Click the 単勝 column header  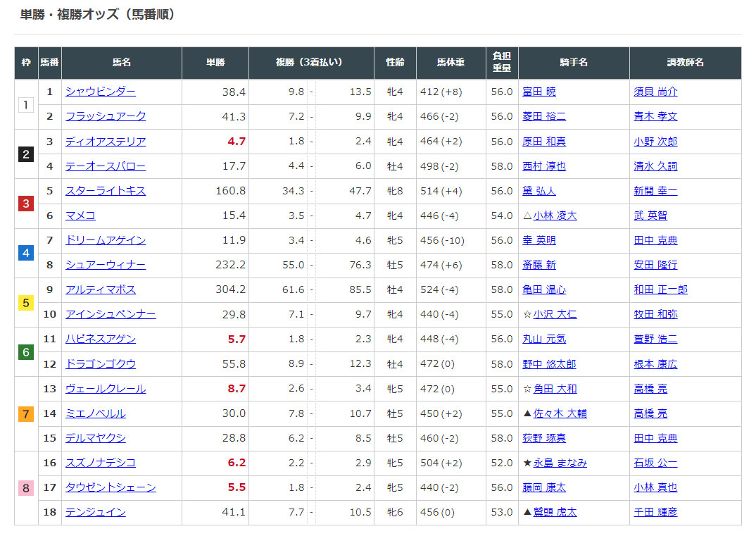tap(215, 63)
